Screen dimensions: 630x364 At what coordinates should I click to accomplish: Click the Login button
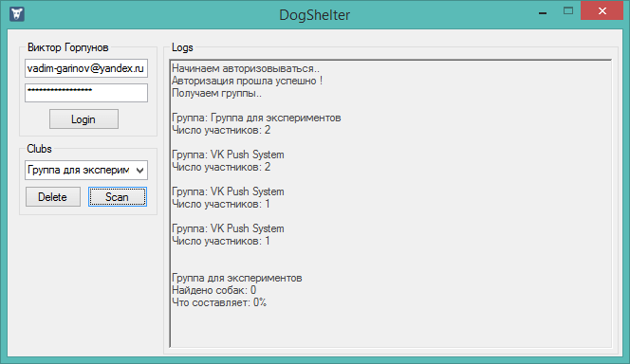coord(83,119)
